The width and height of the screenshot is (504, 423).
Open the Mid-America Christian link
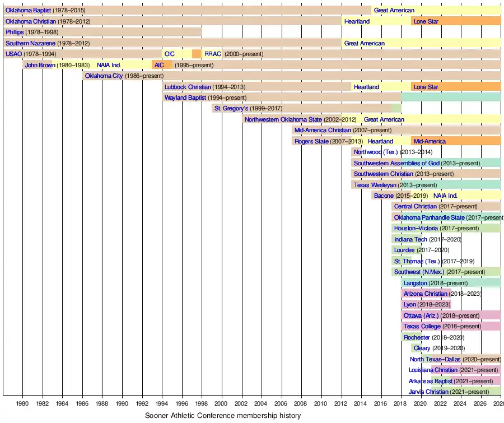point(323,130)
